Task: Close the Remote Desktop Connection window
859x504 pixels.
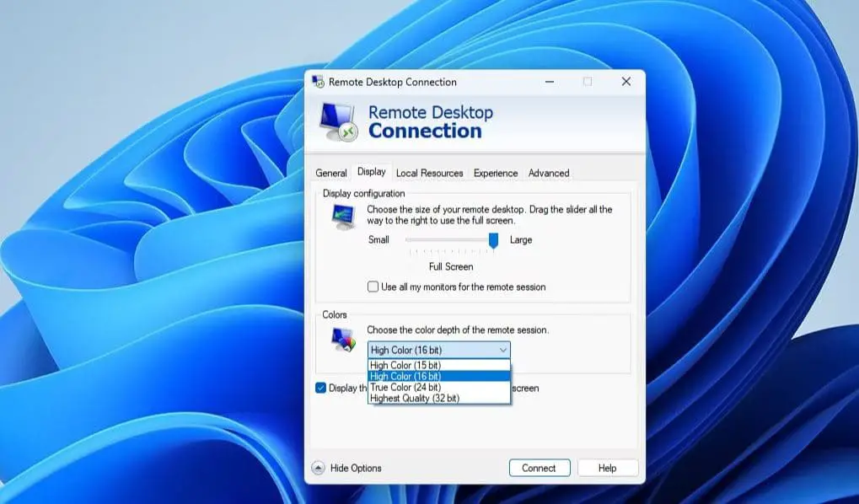Action: pos(625,82)
